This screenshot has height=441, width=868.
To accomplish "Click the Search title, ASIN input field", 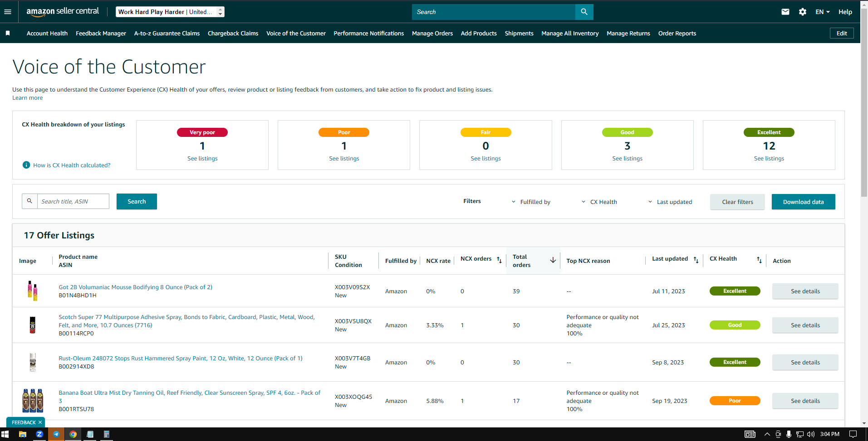I will (73, 201).
